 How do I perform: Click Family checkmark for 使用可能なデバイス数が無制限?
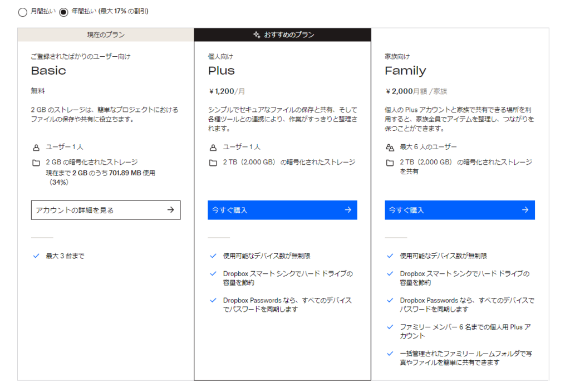390,256
